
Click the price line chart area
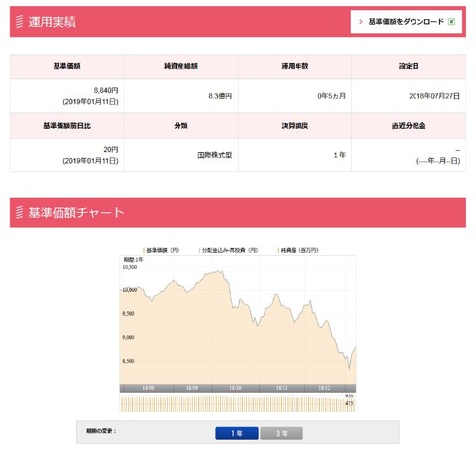(x=238, y=319)
